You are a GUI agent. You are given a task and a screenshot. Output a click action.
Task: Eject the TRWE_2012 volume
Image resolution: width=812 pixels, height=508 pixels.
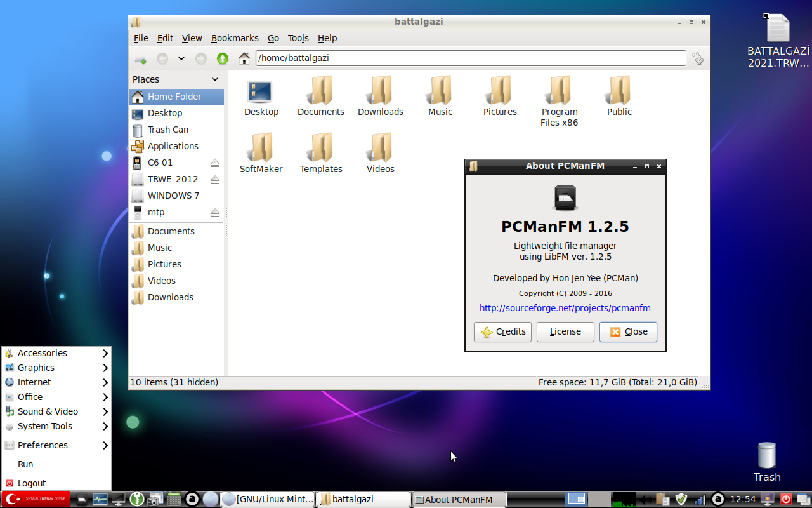[x=215, y=179]
